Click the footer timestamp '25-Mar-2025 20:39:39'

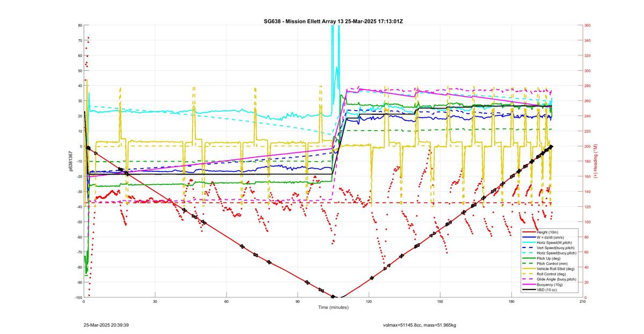[106, 325]
